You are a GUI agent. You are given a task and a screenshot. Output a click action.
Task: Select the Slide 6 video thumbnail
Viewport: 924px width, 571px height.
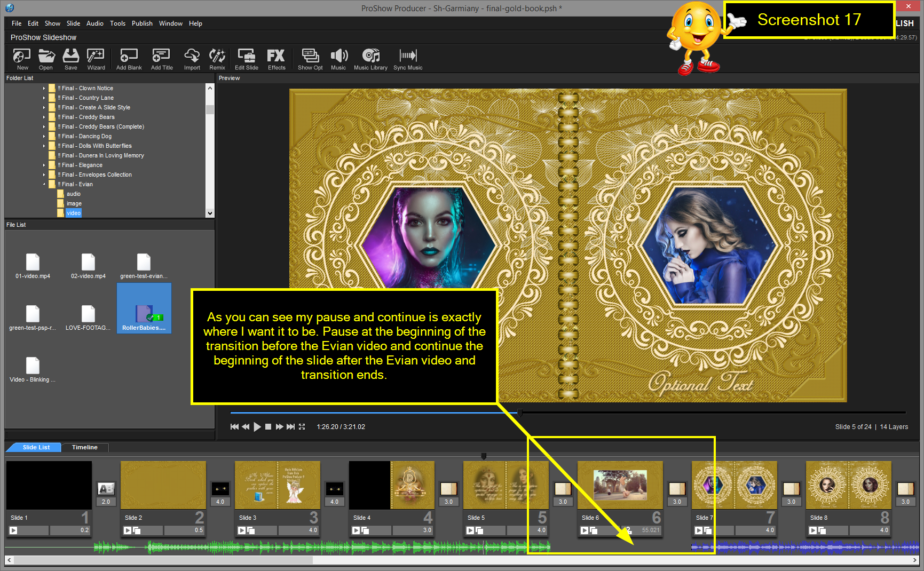(620, 485)
